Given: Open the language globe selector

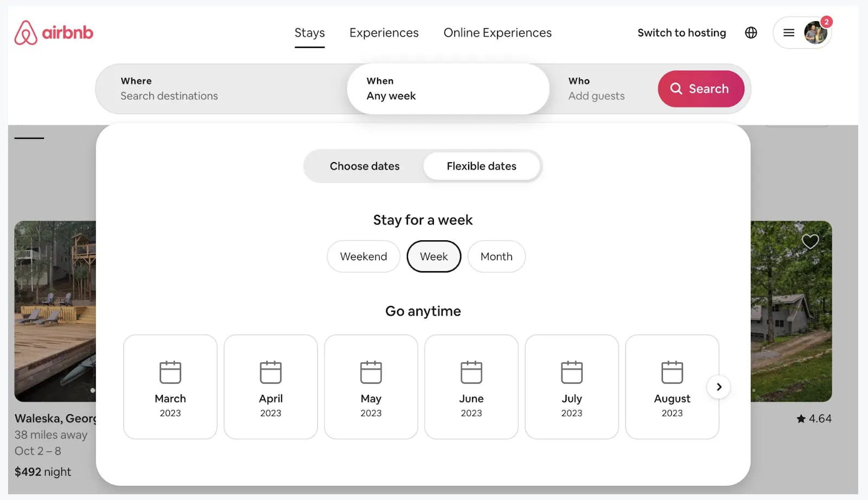Looking at the screenshot, I should [x=751, y=33].
